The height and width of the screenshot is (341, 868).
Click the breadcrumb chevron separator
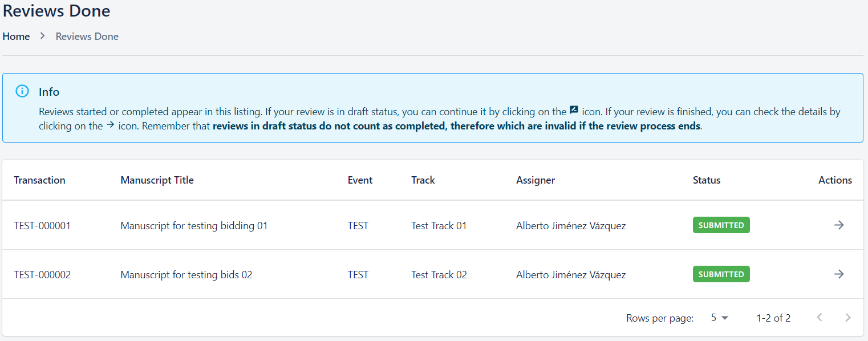(42, 36)
